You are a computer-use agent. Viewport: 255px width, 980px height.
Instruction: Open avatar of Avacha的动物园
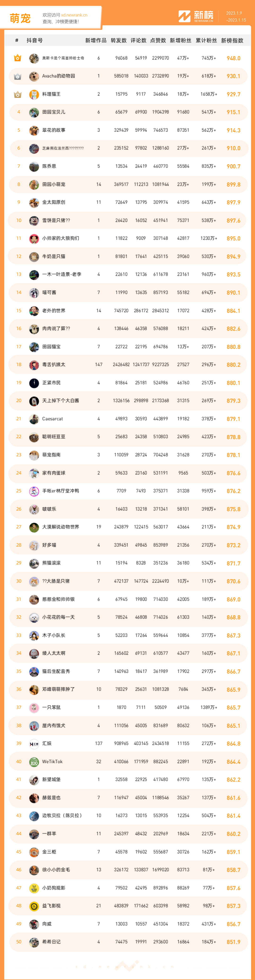click(x=34, y=76)
